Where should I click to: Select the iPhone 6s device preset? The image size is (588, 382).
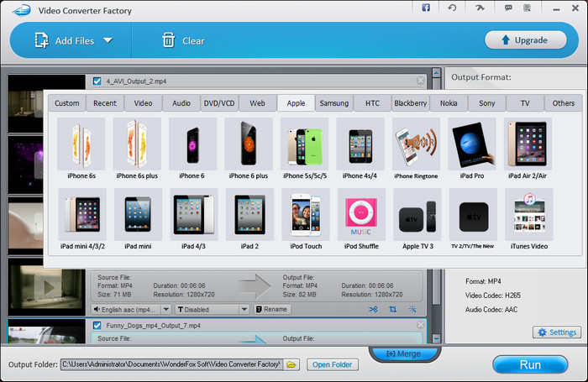pyautogui.click(x=81, y=149)
